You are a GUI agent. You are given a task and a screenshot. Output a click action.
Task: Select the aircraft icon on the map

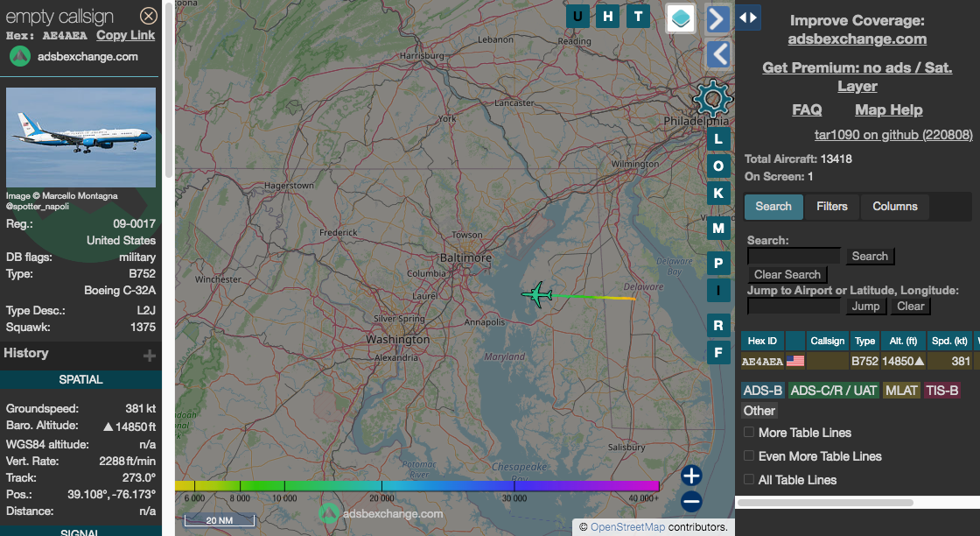pyautogui.click(x=537, y=294)
